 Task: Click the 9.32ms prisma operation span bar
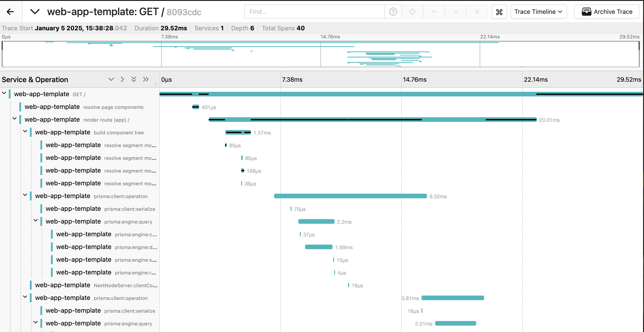coord(351,196)
